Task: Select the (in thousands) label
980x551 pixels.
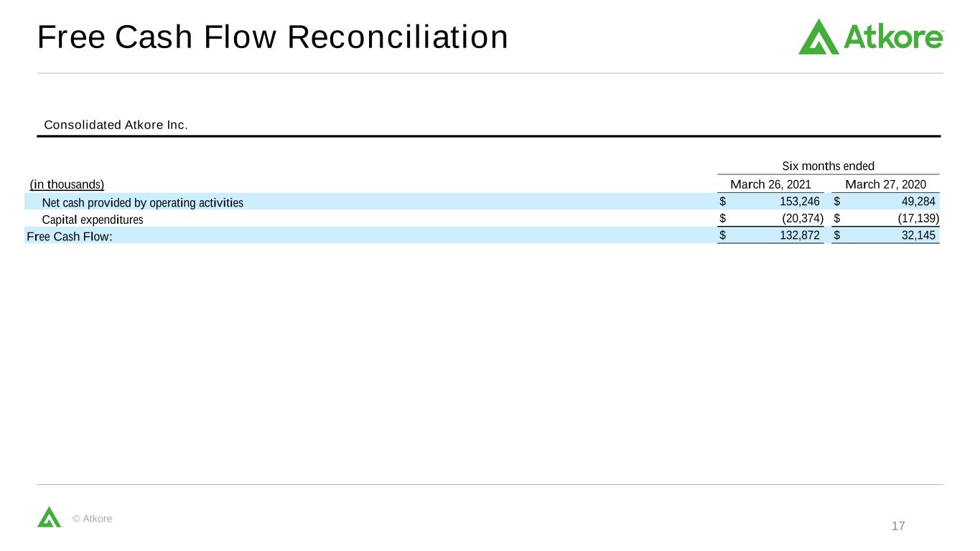Action: coord(67,184)
